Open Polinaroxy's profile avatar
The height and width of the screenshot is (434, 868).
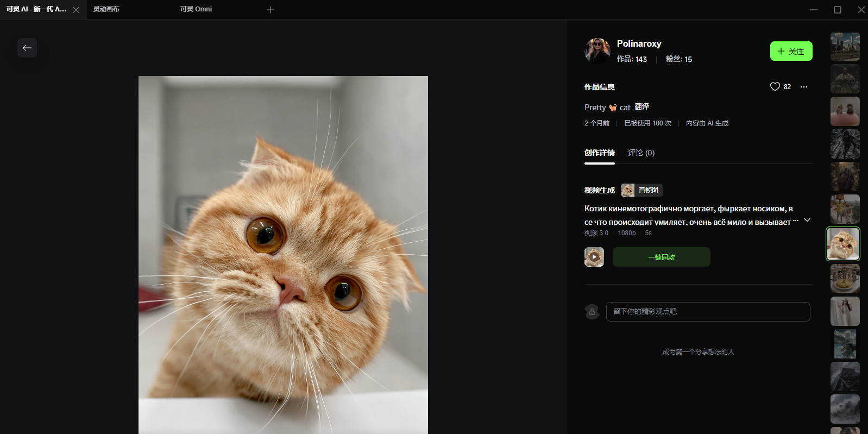[x=597, y=51]
